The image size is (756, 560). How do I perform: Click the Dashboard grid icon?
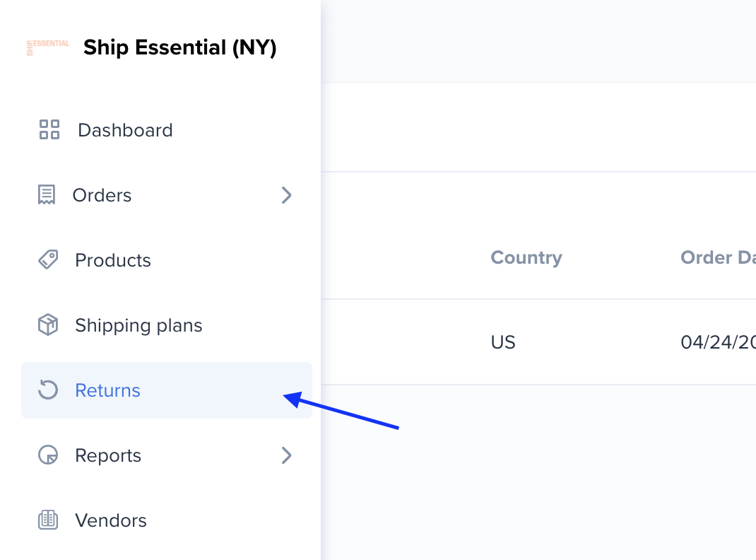[49, 130]
